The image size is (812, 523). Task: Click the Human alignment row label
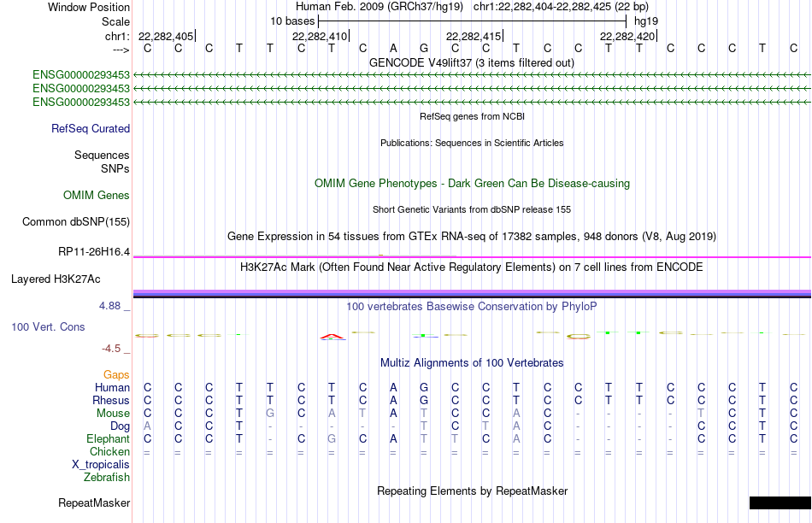(112, 387)
